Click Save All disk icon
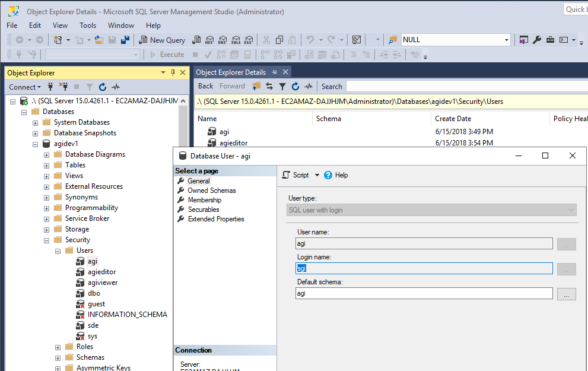 click(x=125, y=40)
